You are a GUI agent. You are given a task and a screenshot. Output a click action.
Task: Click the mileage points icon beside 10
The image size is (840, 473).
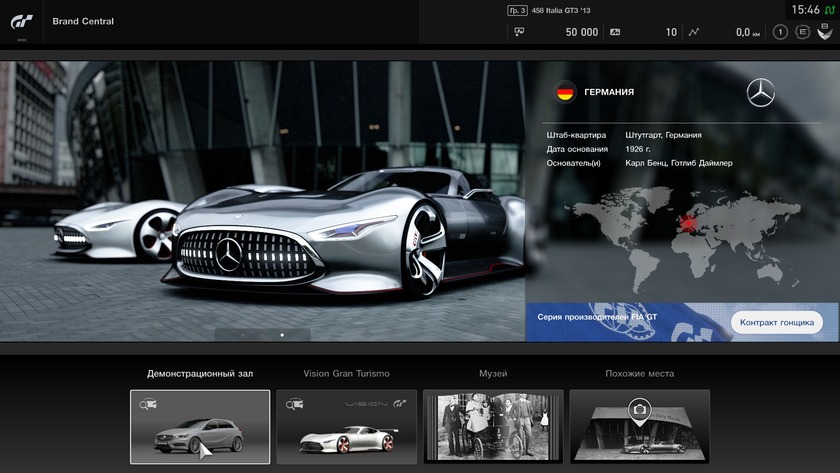pyautogui.click(x=615, y=32)
